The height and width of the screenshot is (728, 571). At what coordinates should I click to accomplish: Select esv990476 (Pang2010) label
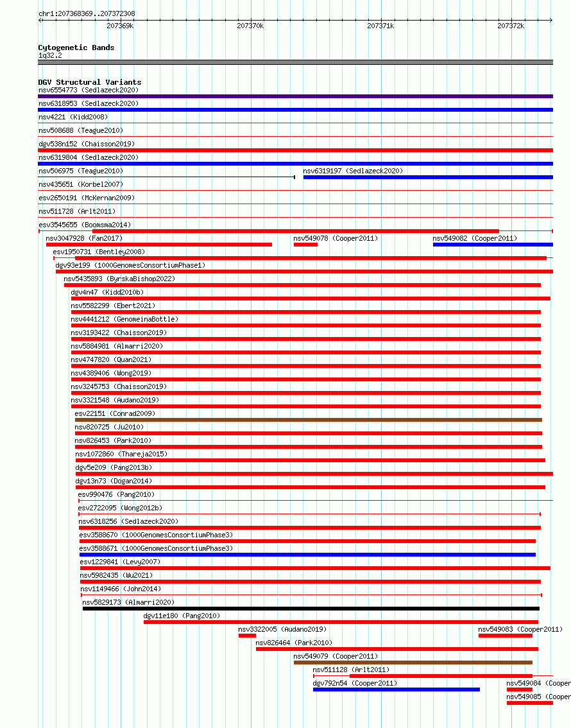(116, 494)
